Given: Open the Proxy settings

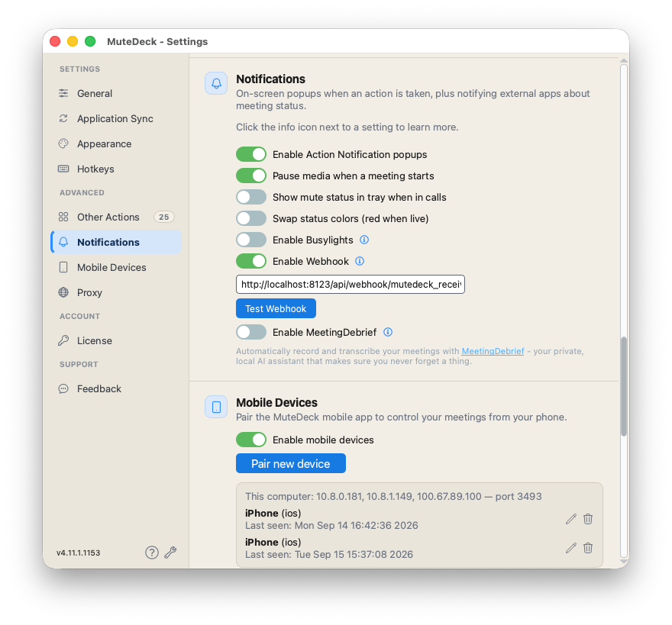Looking at the screenshot, I should click(x=116, y=293).
